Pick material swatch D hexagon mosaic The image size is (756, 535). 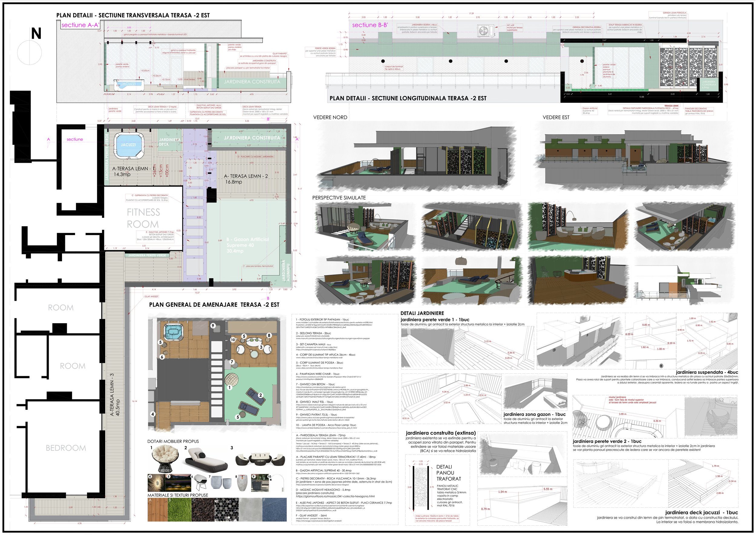click(x=226, y=509)
